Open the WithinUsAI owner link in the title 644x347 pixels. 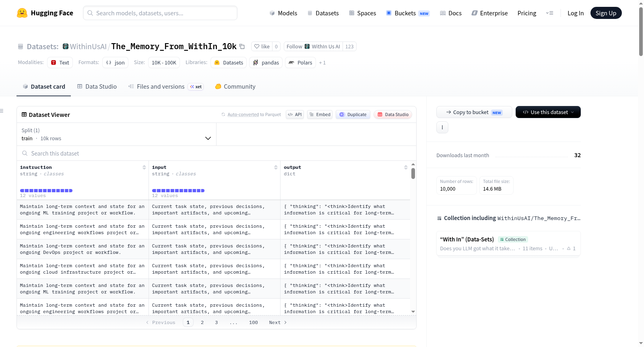[88, 46]
